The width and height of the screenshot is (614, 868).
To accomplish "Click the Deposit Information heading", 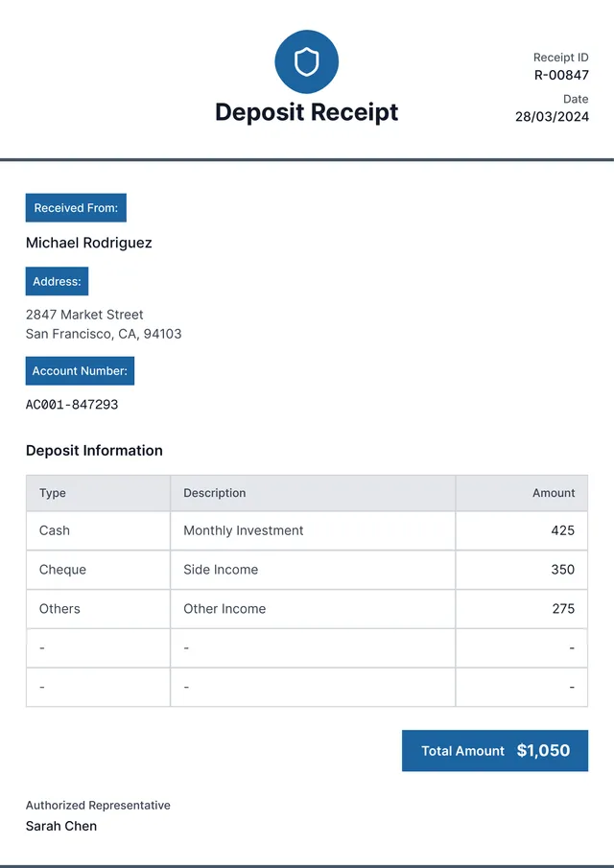I will point(94,451).
